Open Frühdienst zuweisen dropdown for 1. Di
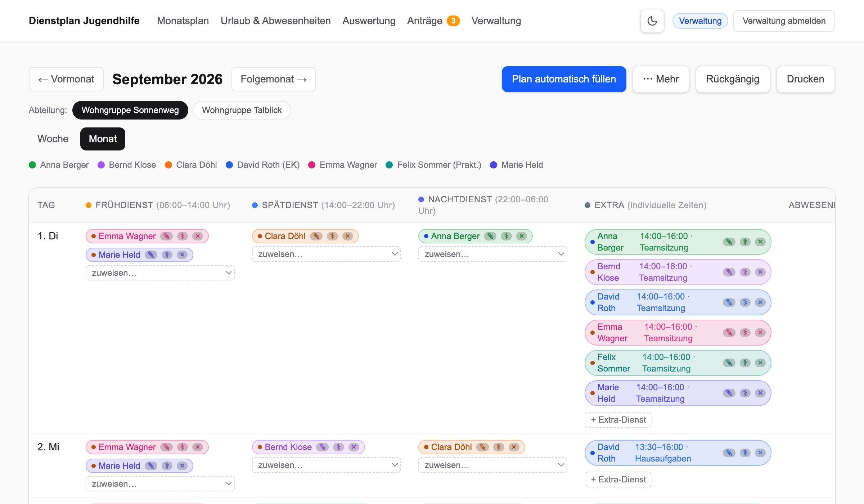864x504 pixels. click(x=160, y=273)
